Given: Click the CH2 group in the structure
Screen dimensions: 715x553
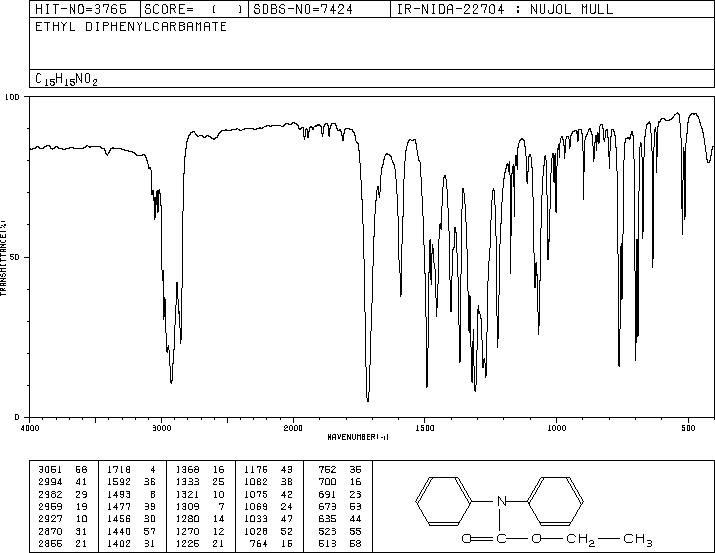Looking at the screenshot, I should click(x=580, y=539).
